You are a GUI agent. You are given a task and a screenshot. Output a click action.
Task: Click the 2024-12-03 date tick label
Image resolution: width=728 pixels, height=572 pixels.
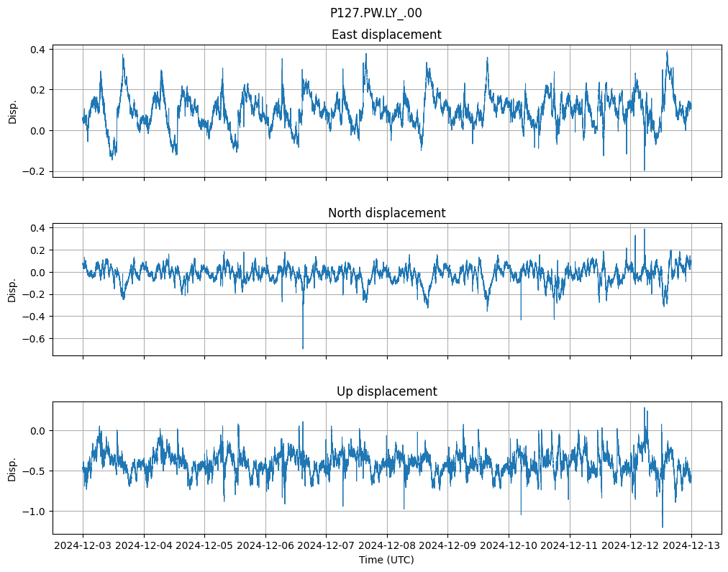pyautogui.click(x=83, y=546)
